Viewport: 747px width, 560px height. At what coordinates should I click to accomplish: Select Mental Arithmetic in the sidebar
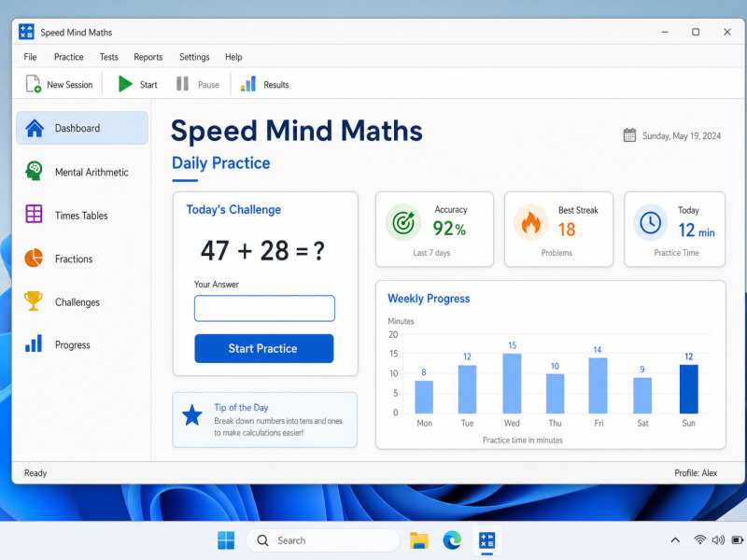[x=82, y=172]
